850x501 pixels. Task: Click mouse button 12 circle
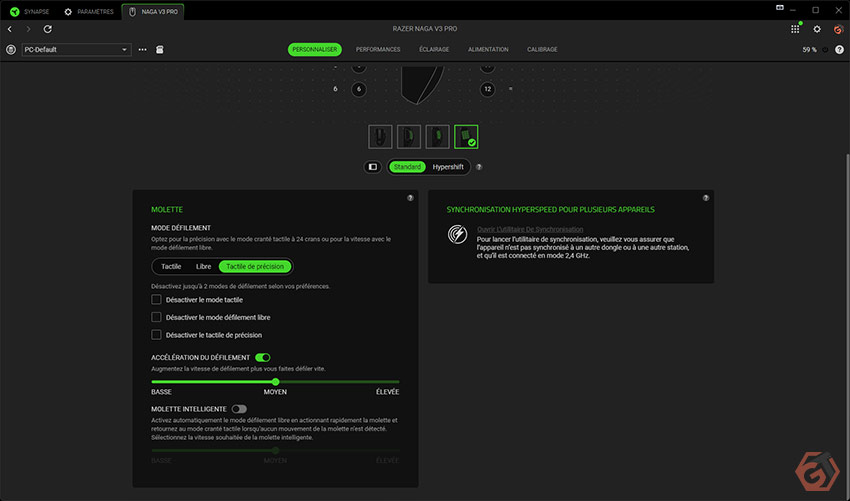point(487,89)
